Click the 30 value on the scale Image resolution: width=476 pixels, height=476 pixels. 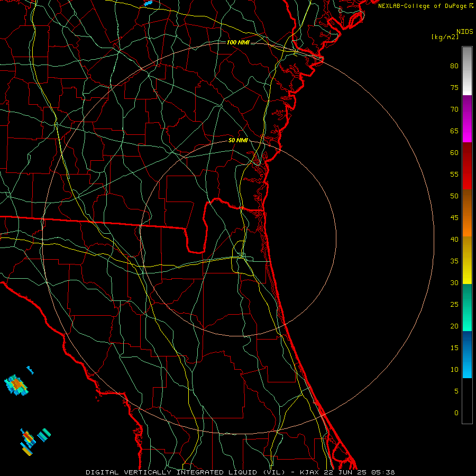pos(454,282)
